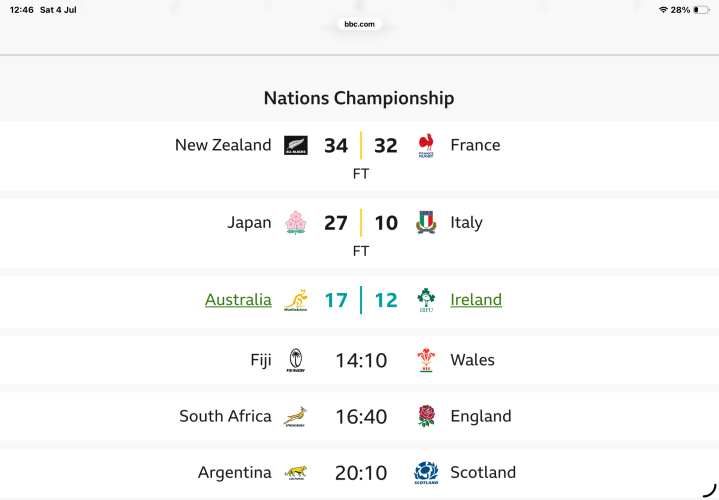Select the Scotland thistle badge
The image size is (719, 500).
pyautogui.click(x=426, y=473)
